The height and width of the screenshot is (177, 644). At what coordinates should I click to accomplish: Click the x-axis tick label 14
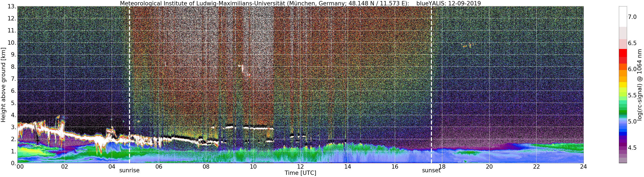tap(348, 167)
